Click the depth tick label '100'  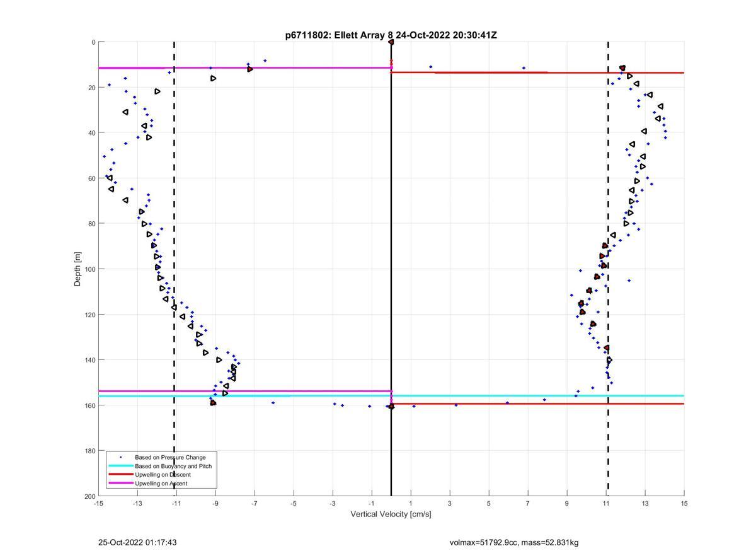click(89, 269)
